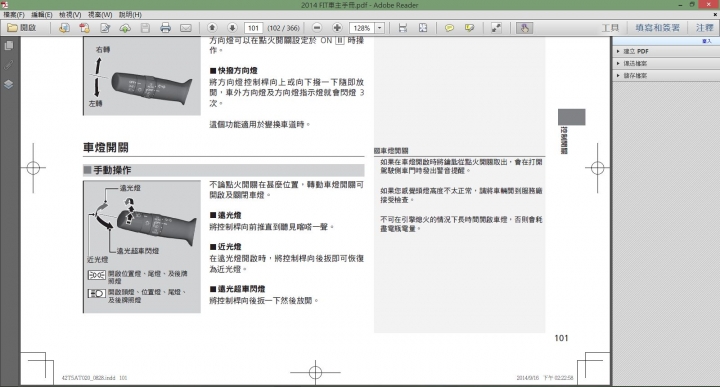Click the save floppy disk icon
720x387 pixels.
pyautogui.click(x=145, y=28)
